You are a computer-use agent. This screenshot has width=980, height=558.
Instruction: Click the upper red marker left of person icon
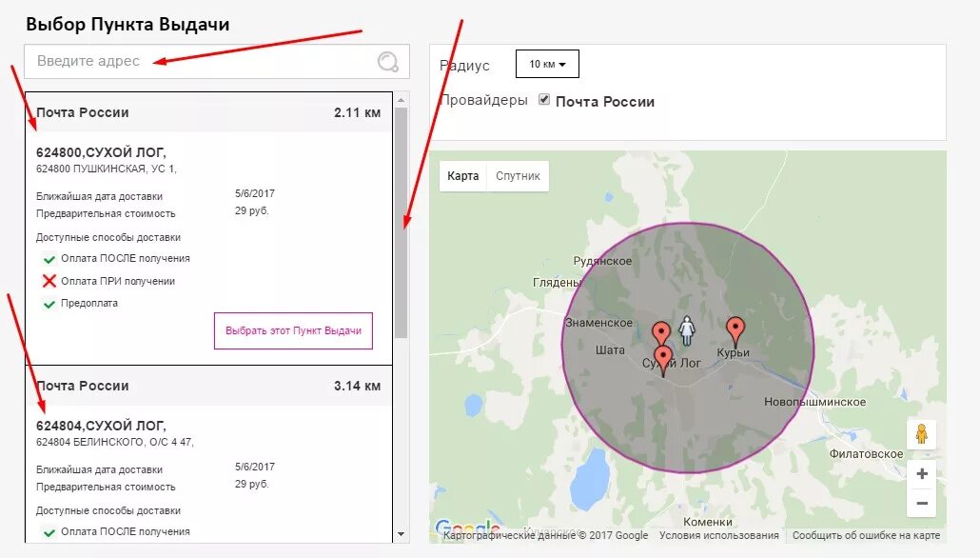[x=661, y=334]
